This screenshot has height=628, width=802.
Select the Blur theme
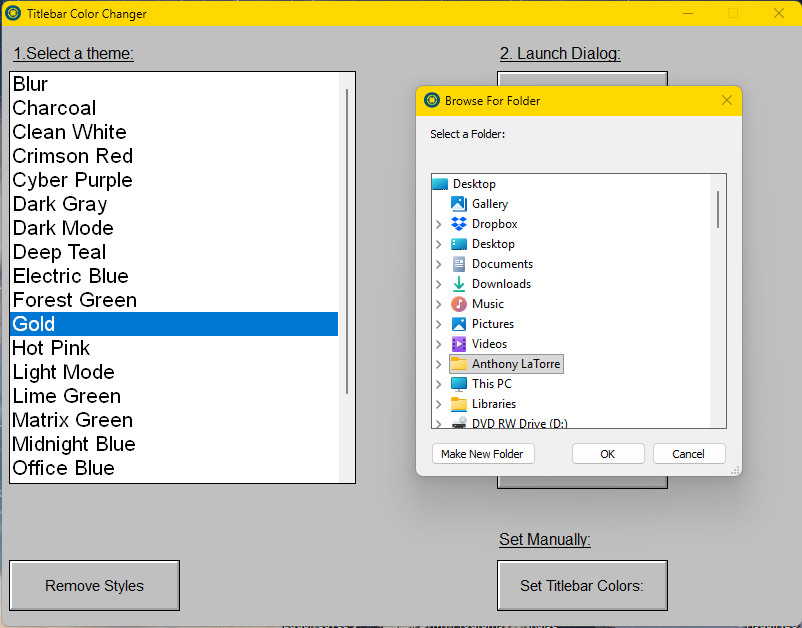click(174, 84)
